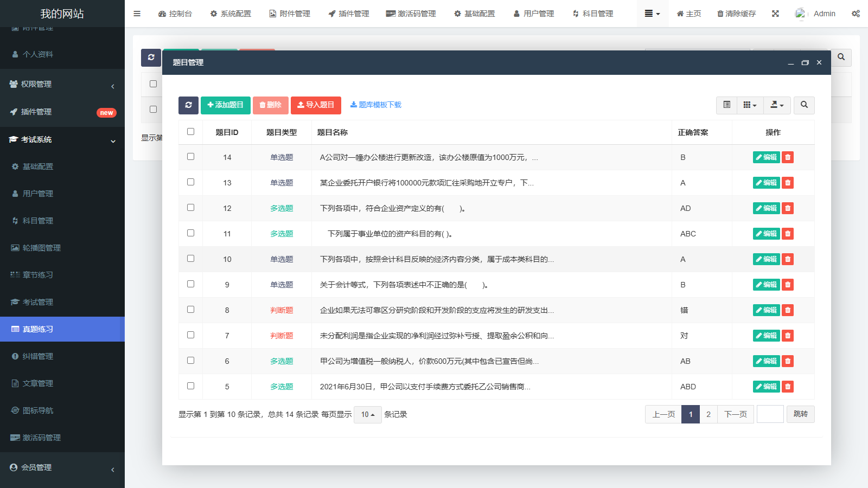Delete question 14 using red trash icon

pos(788,157)
